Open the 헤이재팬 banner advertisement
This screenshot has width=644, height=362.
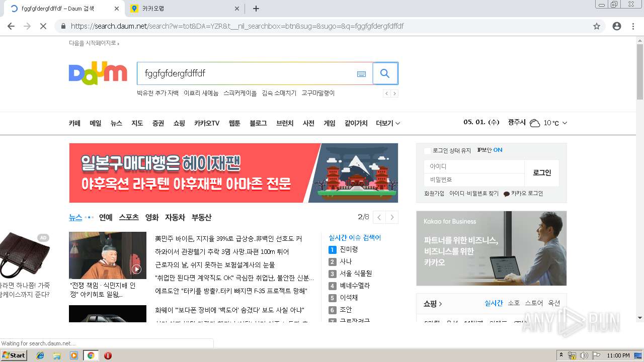tap(233, 173)
